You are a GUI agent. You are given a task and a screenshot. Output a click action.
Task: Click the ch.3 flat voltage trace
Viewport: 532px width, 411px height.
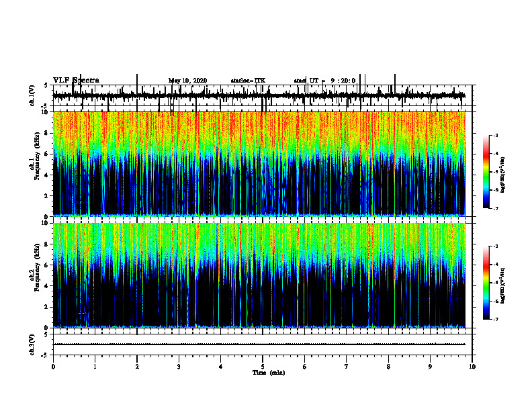pyautogui.click(x=259, y=345)
